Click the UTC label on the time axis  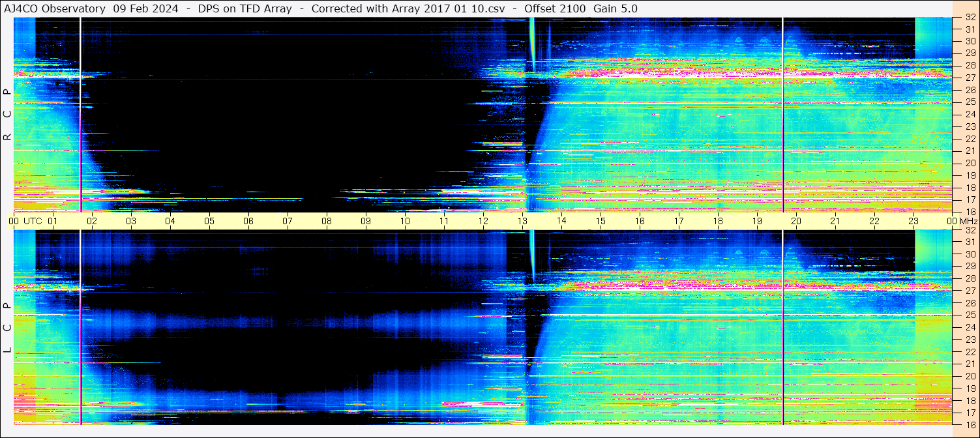point(33,221)
